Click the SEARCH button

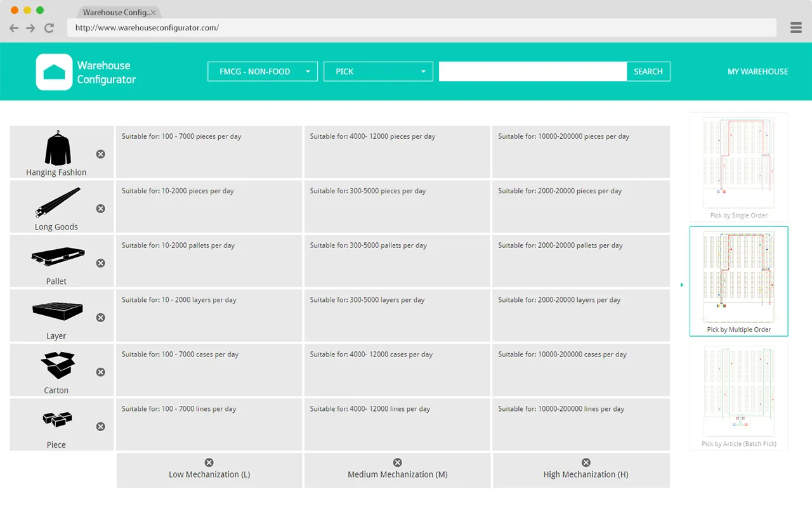tap(648, 72)
